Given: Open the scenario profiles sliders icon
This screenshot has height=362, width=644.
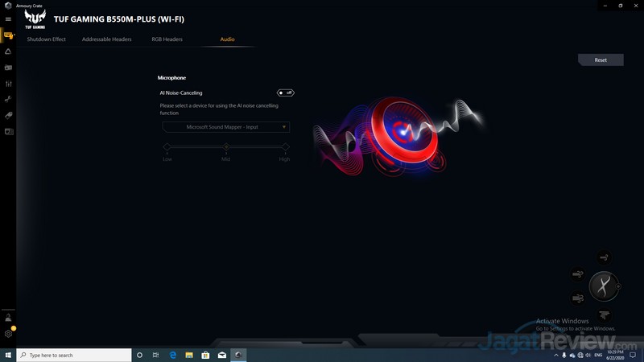Looking at the screenshot, I should (8, 84).
